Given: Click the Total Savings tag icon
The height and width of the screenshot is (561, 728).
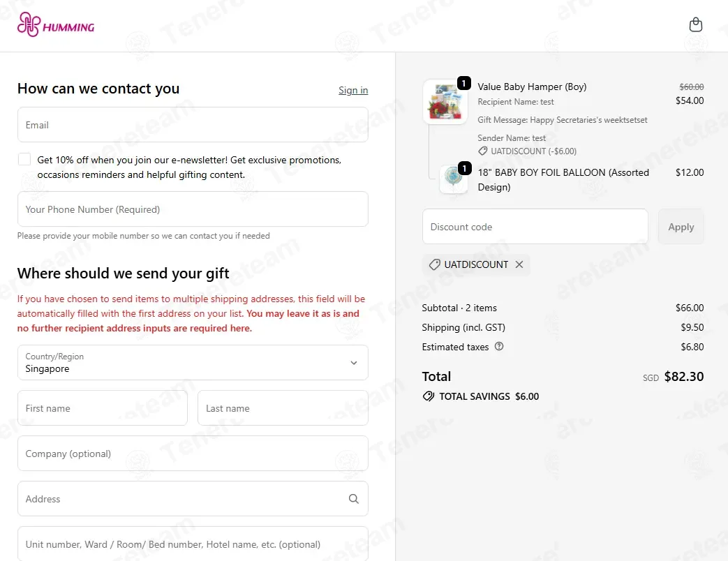Looking at the screenshot, I should tap(428, 396).
